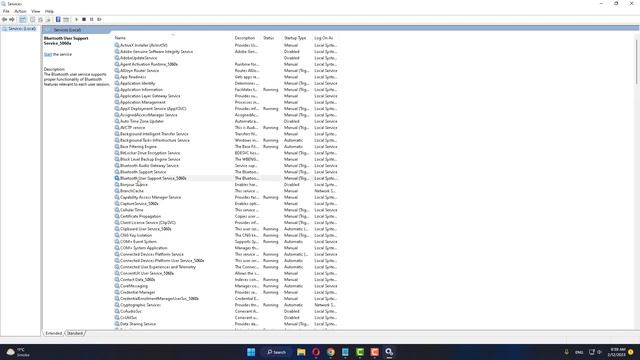The height and width of the screenshot is (360, 640).
Task: Select Services (Local) in the console tree
Action: [x=22, y=29]
